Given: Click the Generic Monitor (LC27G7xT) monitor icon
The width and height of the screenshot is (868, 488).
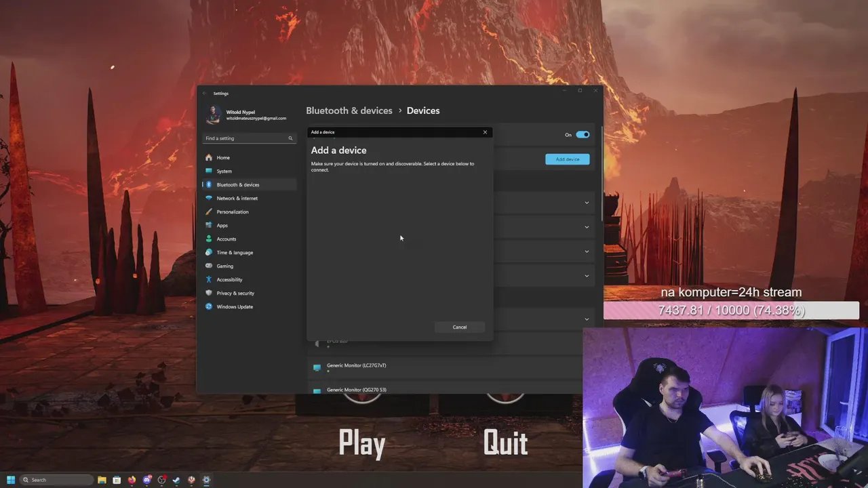Looking at the screenshot, I should tap(317, 368).
